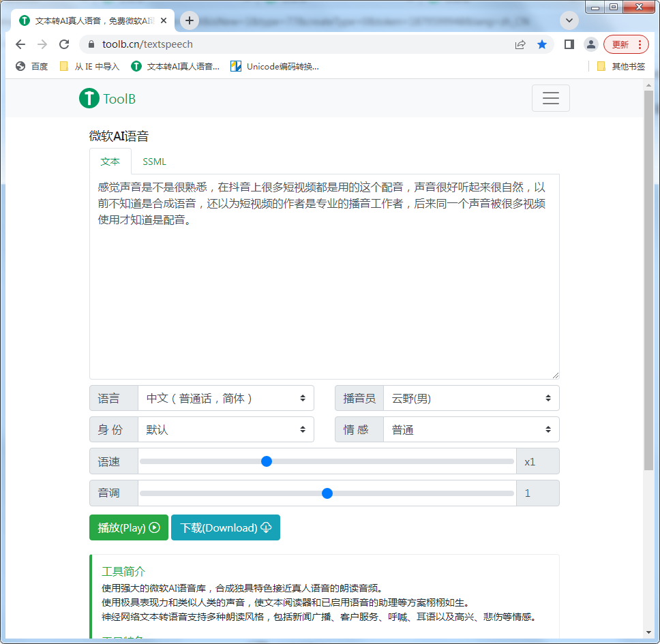Screen dimensions: 660x644
Task: Click the address bar URL toolb.cn/textspeech
Action: (147, 44)
